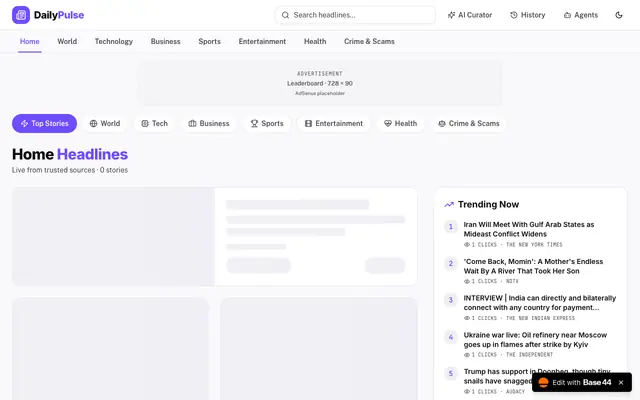640x400 pixels.
Task: Click the search magnifier icon
Action: pos(285,15)
